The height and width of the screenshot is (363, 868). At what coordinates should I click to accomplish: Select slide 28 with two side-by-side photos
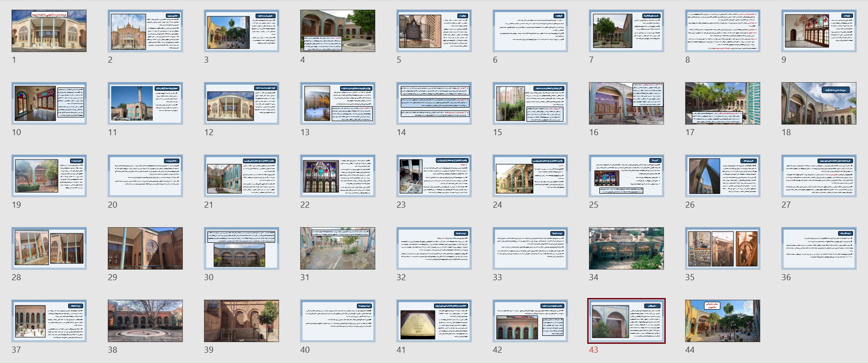(49, 248)
